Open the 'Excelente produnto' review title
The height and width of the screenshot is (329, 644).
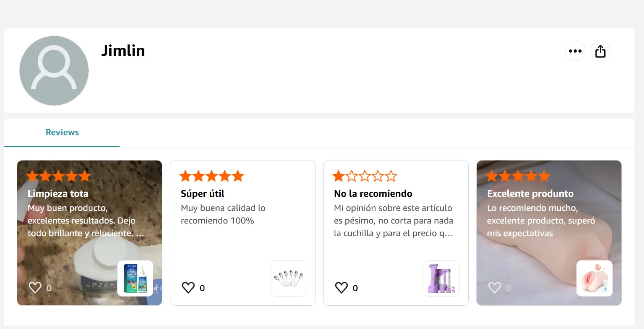click(x=530, y=193)
